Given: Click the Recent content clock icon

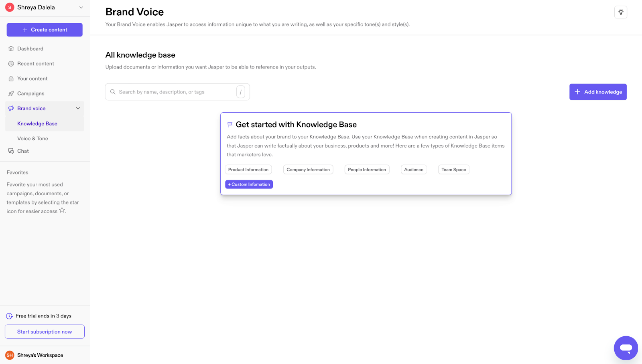Looking at the screenshot, I should click(x=11, y=64).
